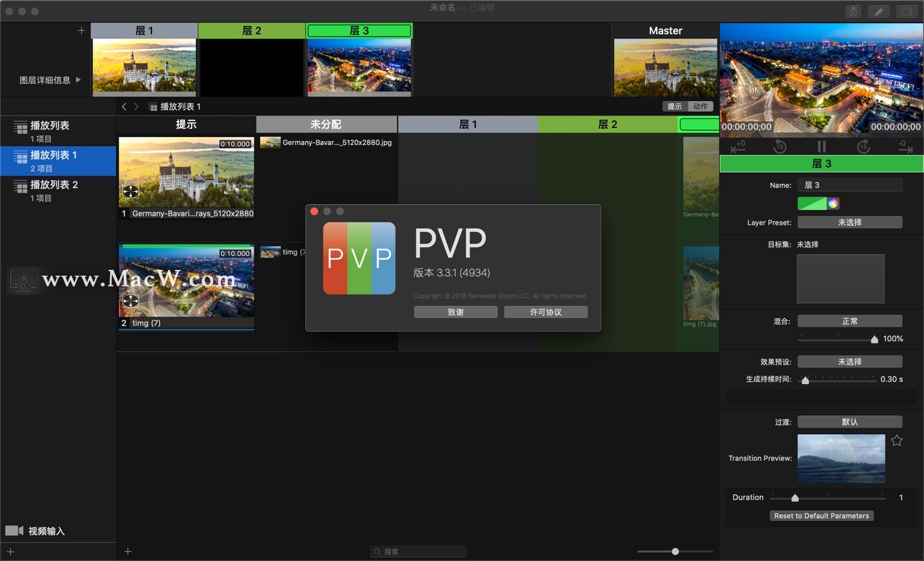Click the green layer color swatch
The width and height of the screenshot is (924, 561).
click(811, 203)
